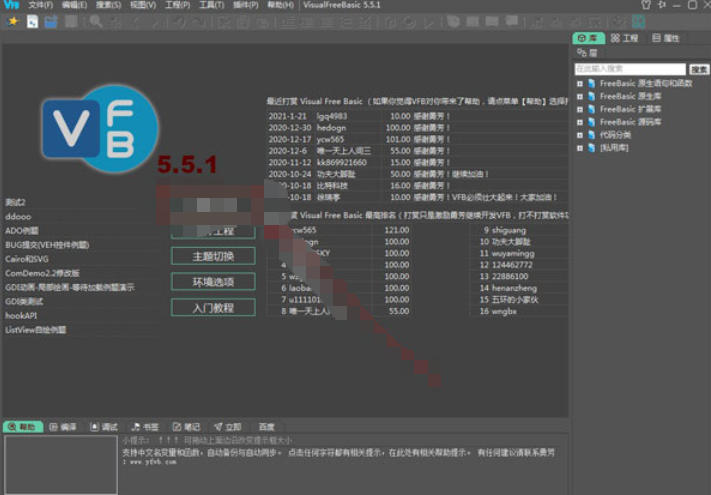Expand the FreeBasic 扩展库 node
This screenshot has height=495, width=711.
580,109
